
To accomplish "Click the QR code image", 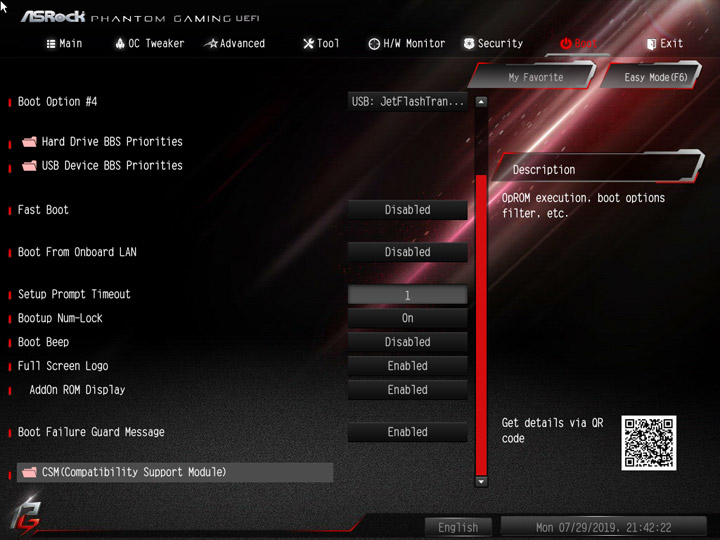I will (648, 443).
